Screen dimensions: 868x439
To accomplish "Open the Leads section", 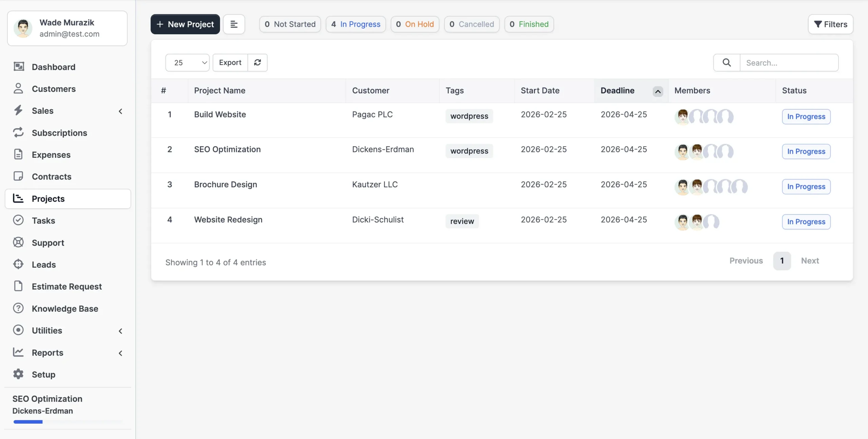I will 44,264.
